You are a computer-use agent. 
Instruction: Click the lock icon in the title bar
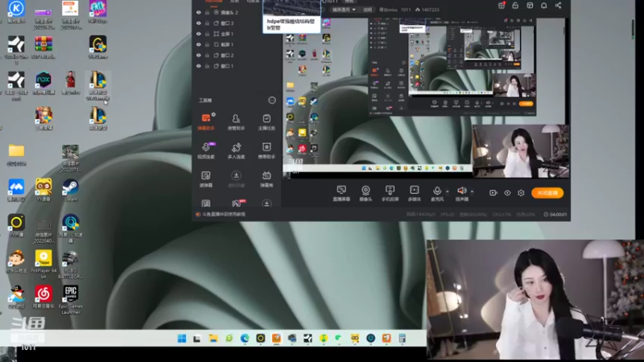(x=515, y=6)
